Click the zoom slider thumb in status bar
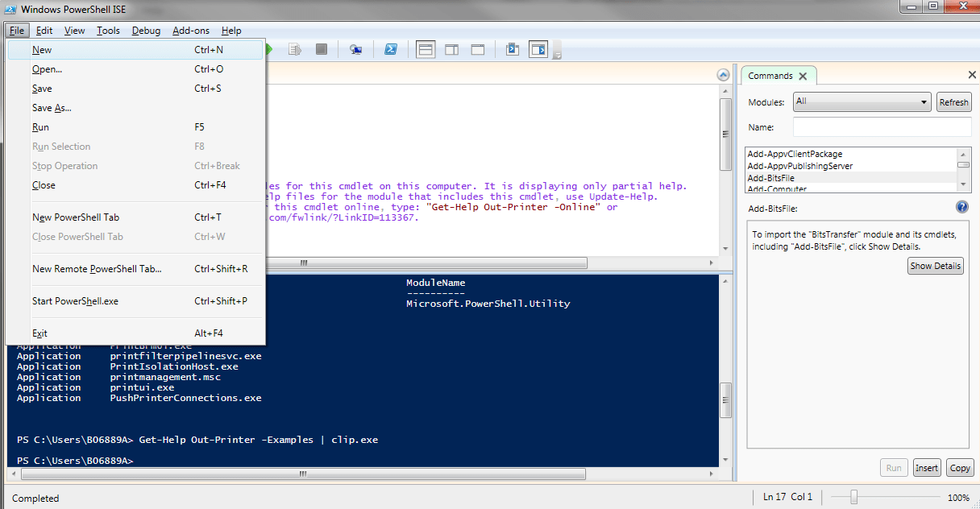This screenshot has width=980, height=509. 853,497
